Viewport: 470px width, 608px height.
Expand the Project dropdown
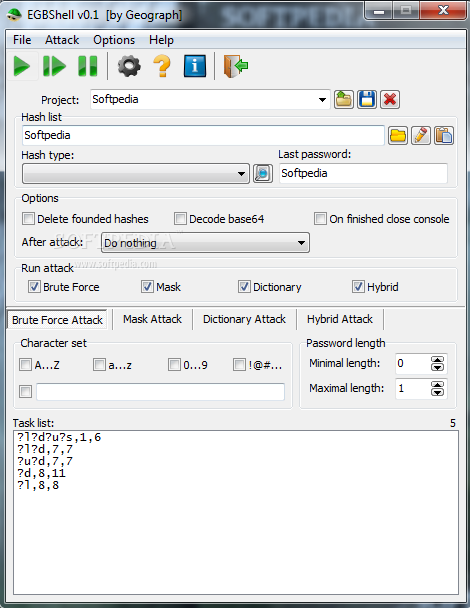pos(322,100)
